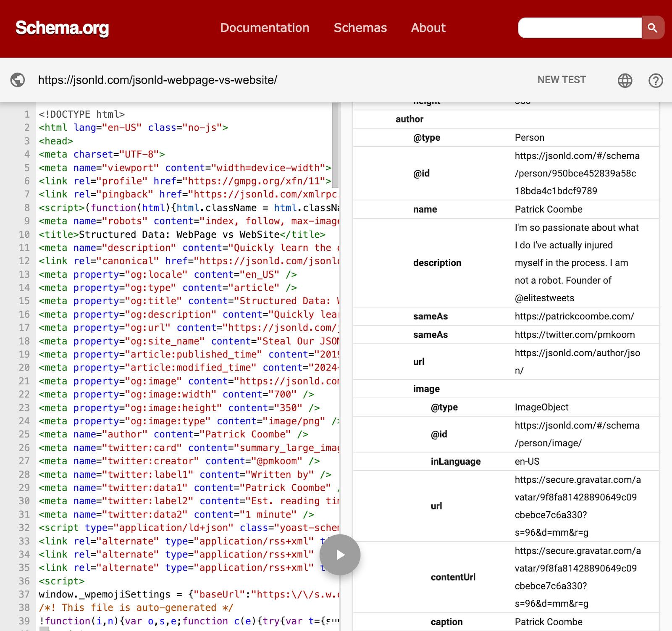672x631 pixels.
Task: Click inside the header search input field
Action: (x=580, y=28)
